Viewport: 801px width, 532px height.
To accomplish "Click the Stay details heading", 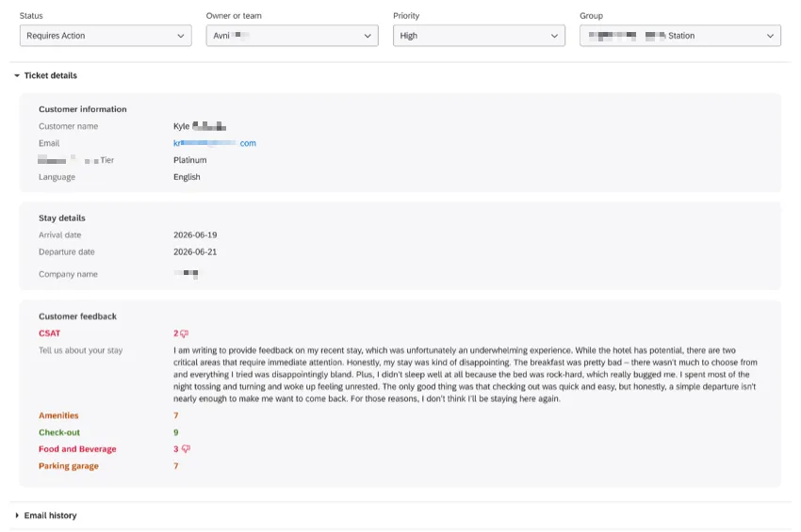I will (62, 218).
